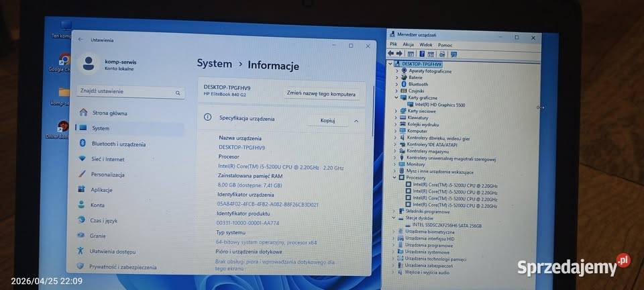Click the Kopiuj button for device specification

click(x=328, y=120)
